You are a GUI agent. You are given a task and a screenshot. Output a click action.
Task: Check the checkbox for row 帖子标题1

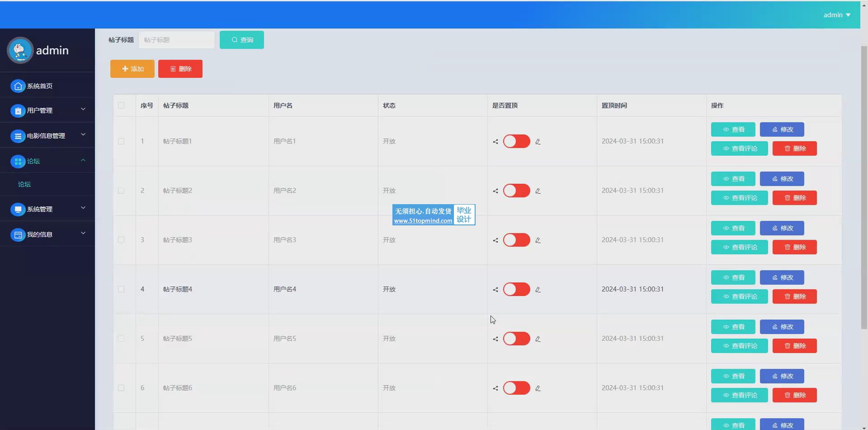(x=121, y=141)
